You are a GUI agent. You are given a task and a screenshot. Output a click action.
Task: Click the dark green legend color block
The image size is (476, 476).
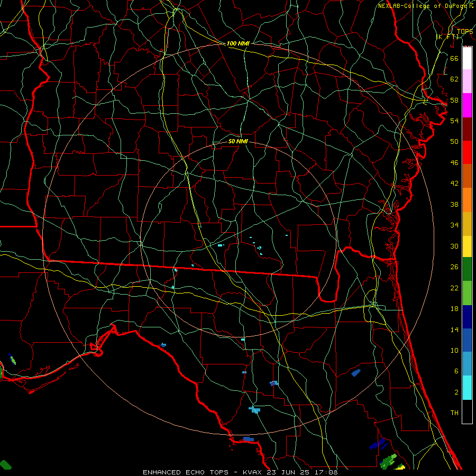[467, 269]
